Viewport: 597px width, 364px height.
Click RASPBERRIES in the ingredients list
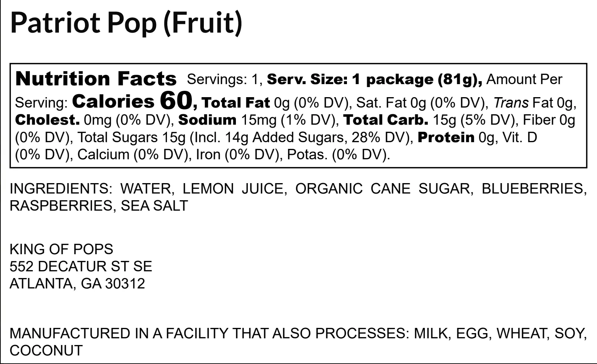(59, 205)
